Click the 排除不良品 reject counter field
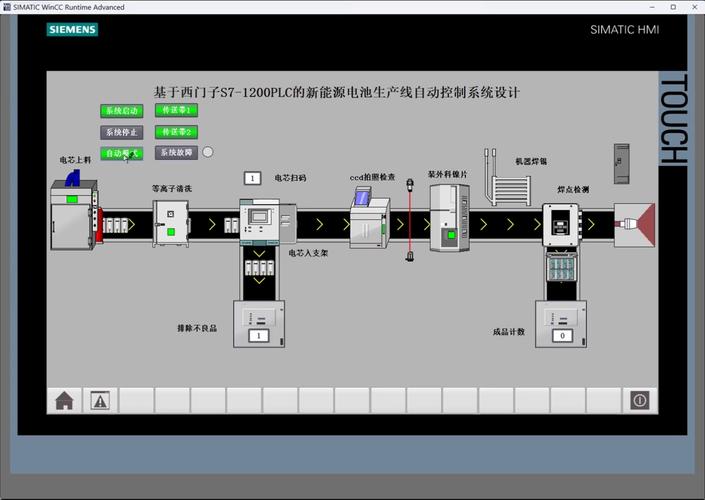Image resolution: width=705 pixels, height=500 pixels. click(259, 336)
